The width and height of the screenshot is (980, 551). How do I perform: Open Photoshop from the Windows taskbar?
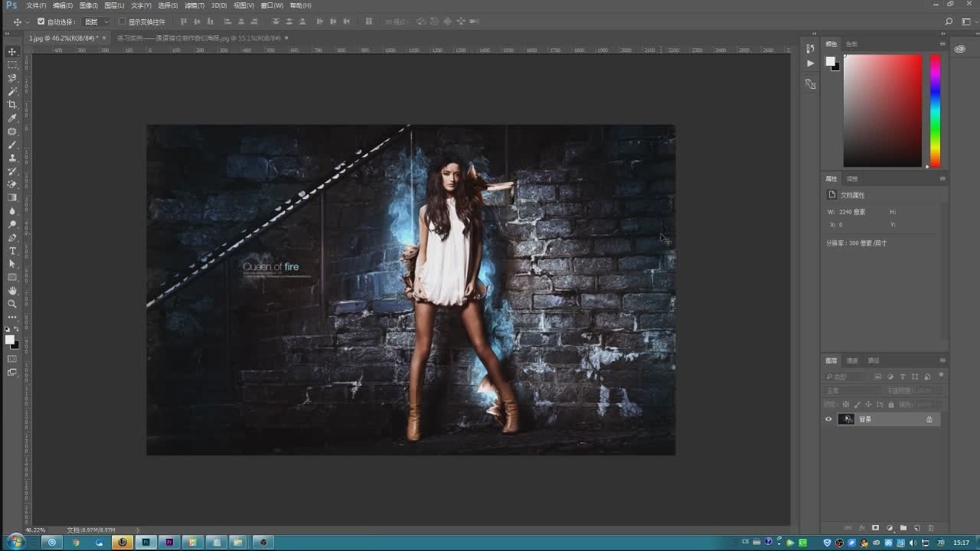click(145, 542)
